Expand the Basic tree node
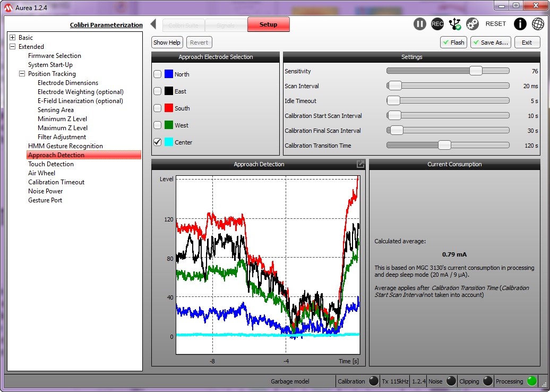 click(x=13, y=38)
